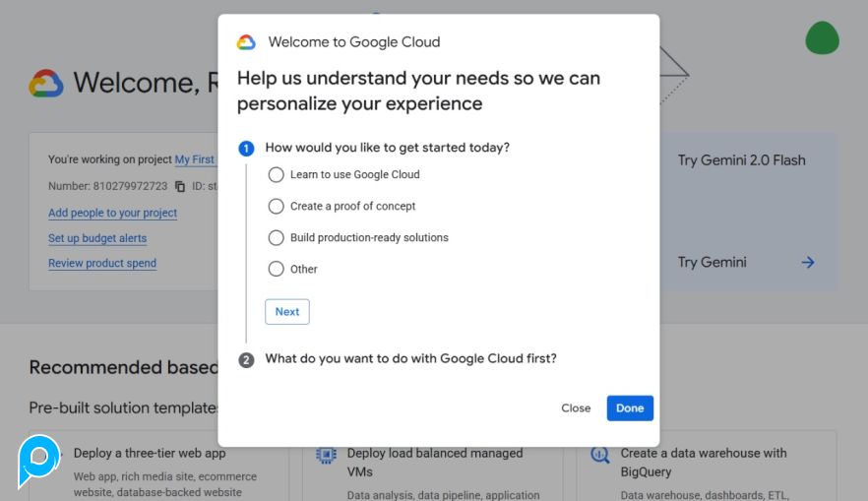The image size is (868, 501).
Task: Expand step 2: What do you want to do first
Action: coord(410,359)
